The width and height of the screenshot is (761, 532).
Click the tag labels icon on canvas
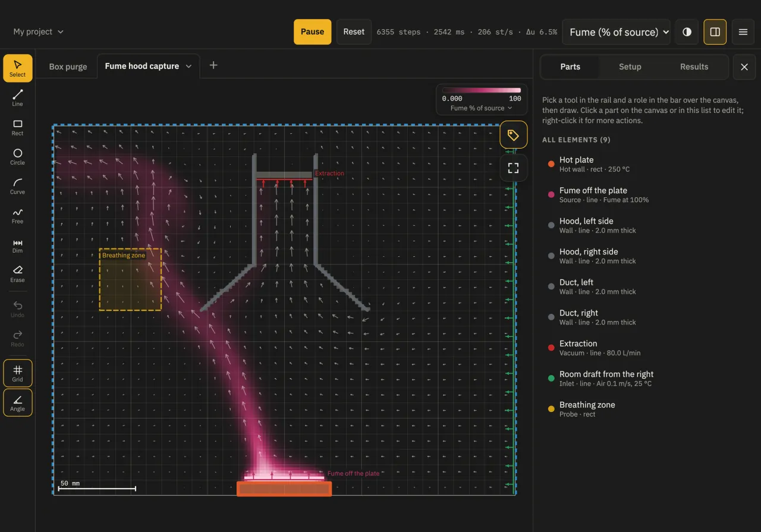point(514,135)
